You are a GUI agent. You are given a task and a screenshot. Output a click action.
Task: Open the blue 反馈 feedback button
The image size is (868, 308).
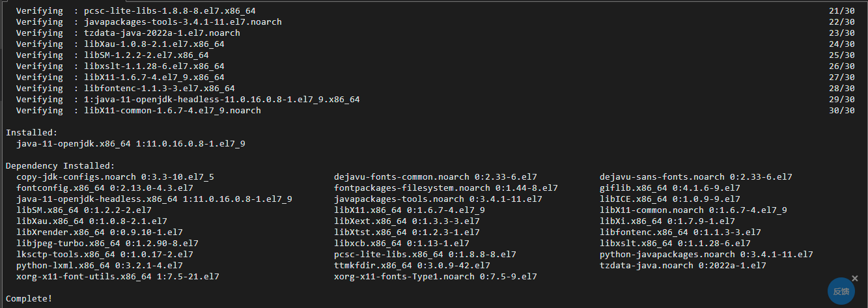841,292
